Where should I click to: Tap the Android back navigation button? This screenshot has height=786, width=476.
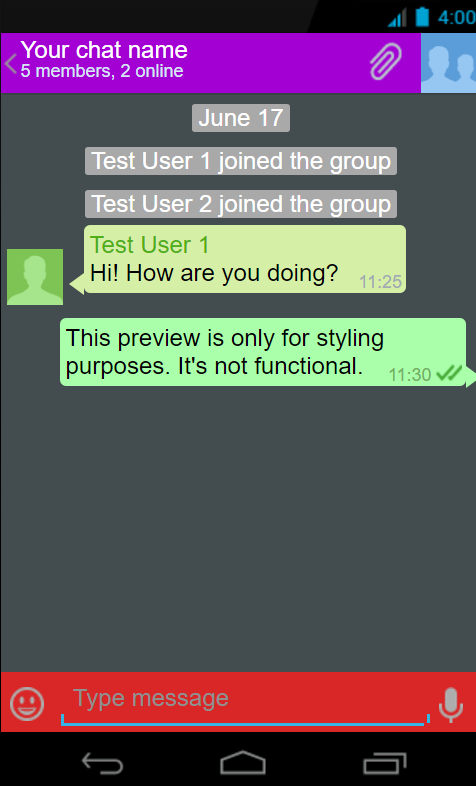103,763
